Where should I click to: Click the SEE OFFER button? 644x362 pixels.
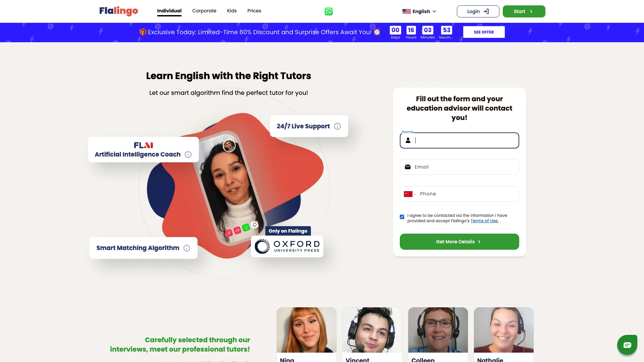coord(483,32)
